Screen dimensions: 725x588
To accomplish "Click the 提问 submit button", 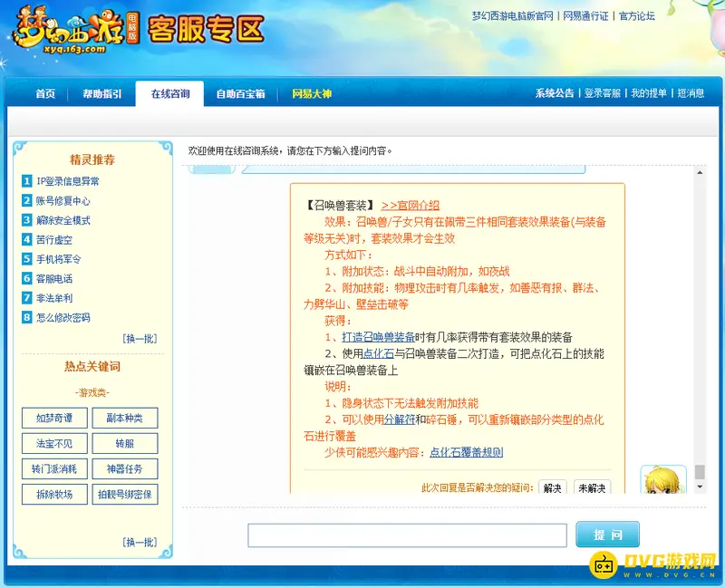I will [x=607, y=535].
